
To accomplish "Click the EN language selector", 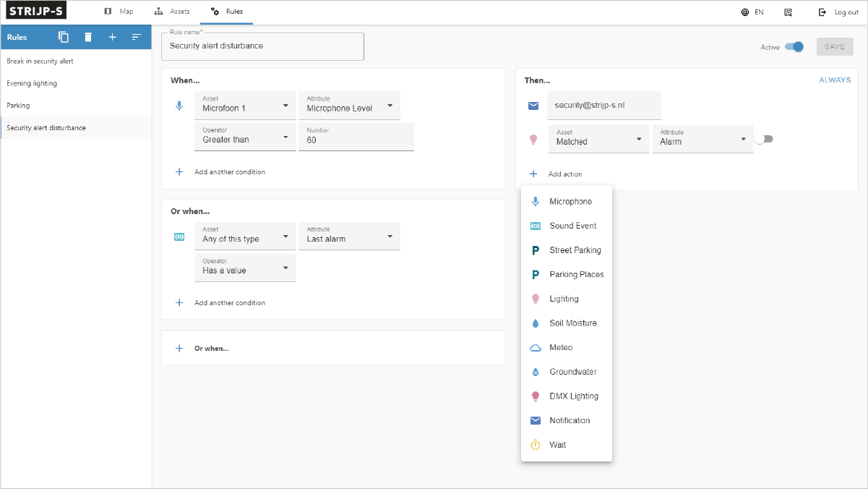I will pos(759,12).
